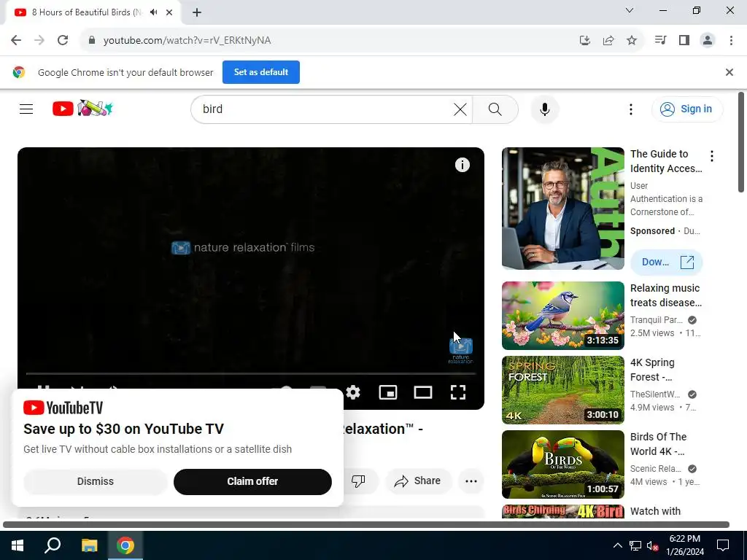
Task: Bookmark this tab with the star
Action: pyautogui.click(x=632, y=41)
